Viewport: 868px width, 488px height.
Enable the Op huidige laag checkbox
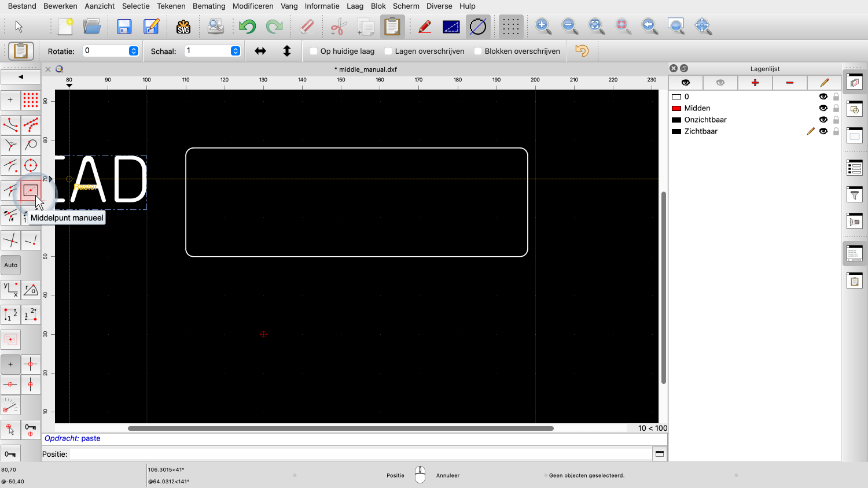click(x=314, y=51)
